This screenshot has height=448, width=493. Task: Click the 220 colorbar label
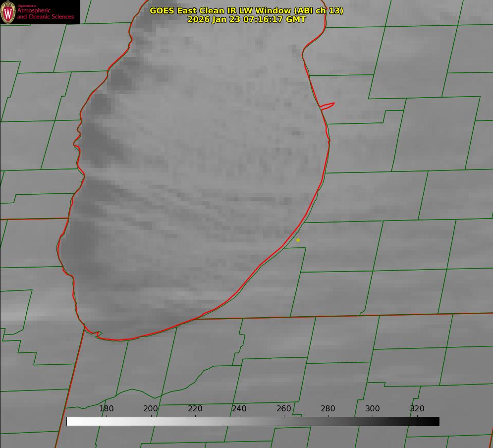tap(195, 408)
